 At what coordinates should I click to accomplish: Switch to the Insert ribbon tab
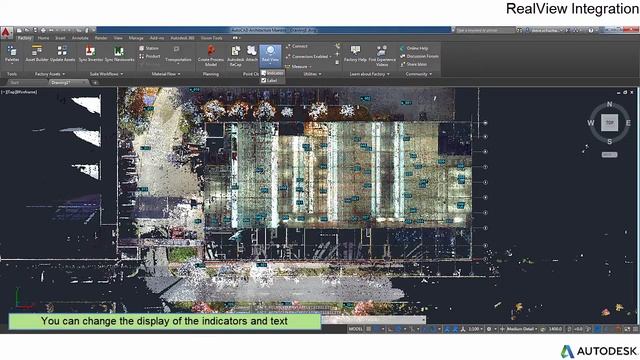tap(60, 38)
